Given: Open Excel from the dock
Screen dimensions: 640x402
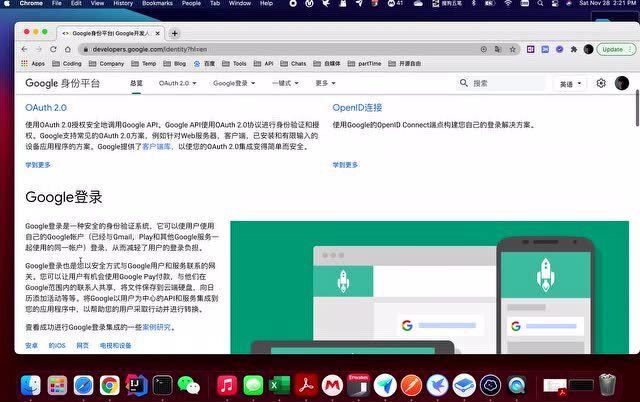Looking at the screenshot, I should [280, 384].
